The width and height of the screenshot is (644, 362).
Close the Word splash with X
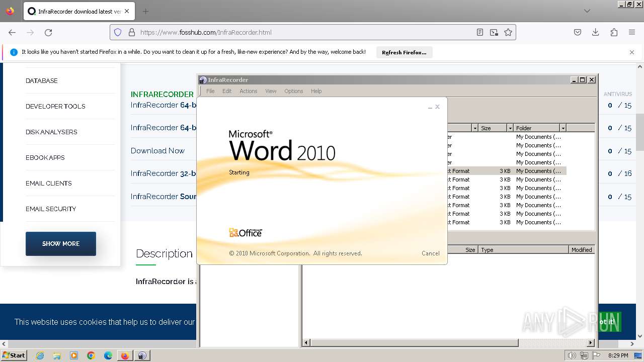[438, 107]
